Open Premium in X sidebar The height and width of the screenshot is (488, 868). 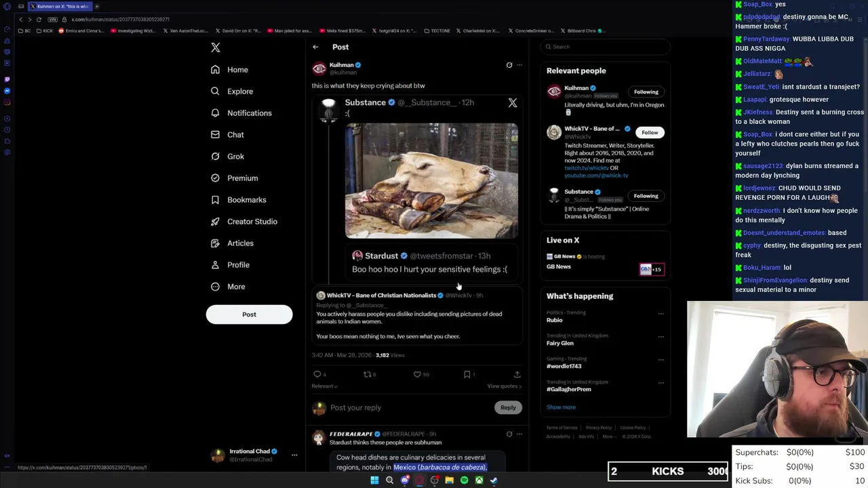pos(234,178)
